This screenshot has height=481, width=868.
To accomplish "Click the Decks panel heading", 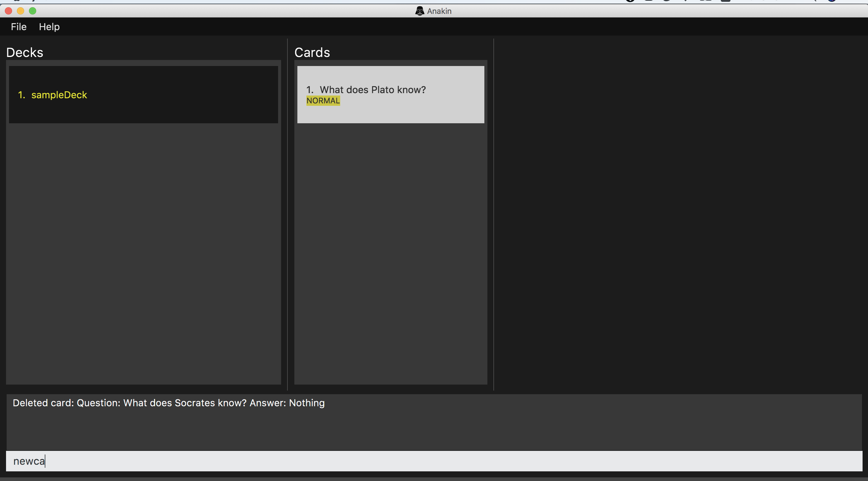I will click(25, 52).
